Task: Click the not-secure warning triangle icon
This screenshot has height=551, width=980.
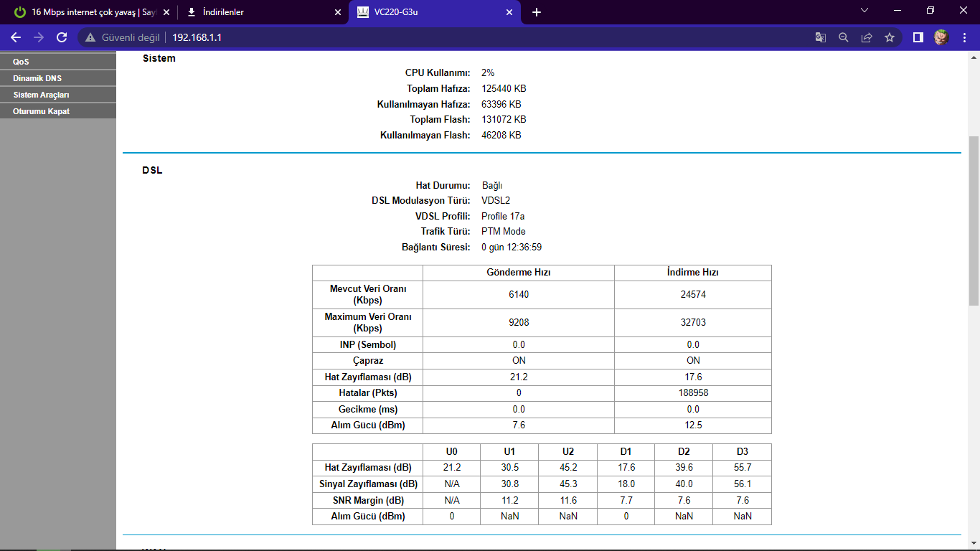Action: coord(90,37)
